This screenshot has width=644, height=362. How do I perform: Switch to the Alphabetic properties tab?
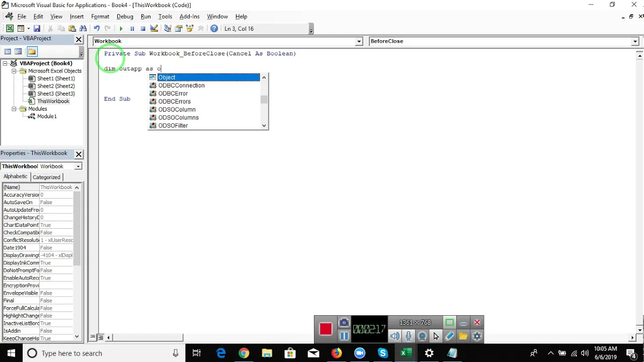[x=16, y=176]
